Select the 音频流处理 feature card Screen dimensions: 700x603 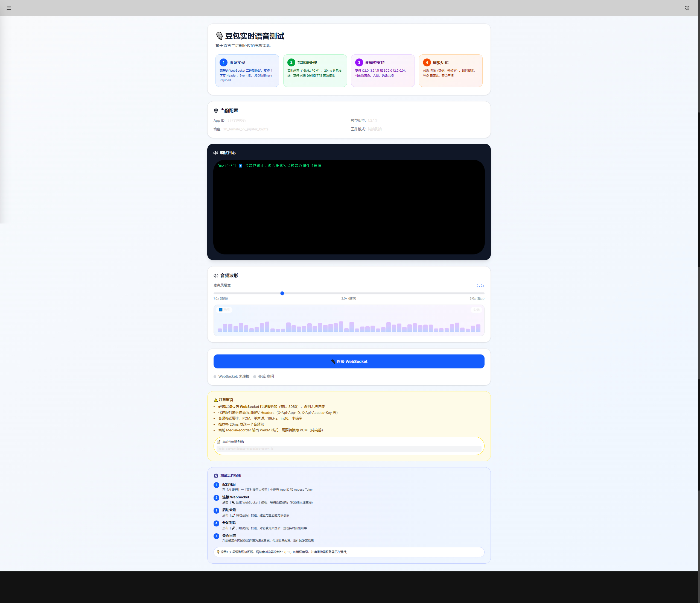[315, 71]
